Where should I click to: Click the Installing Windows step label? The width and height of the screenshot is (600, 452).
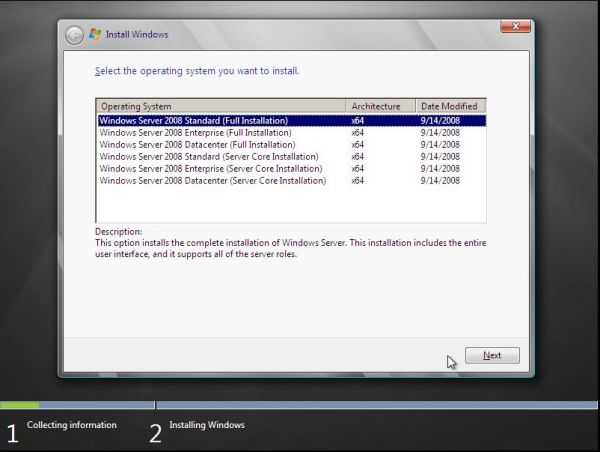click(x=207, y=425)
